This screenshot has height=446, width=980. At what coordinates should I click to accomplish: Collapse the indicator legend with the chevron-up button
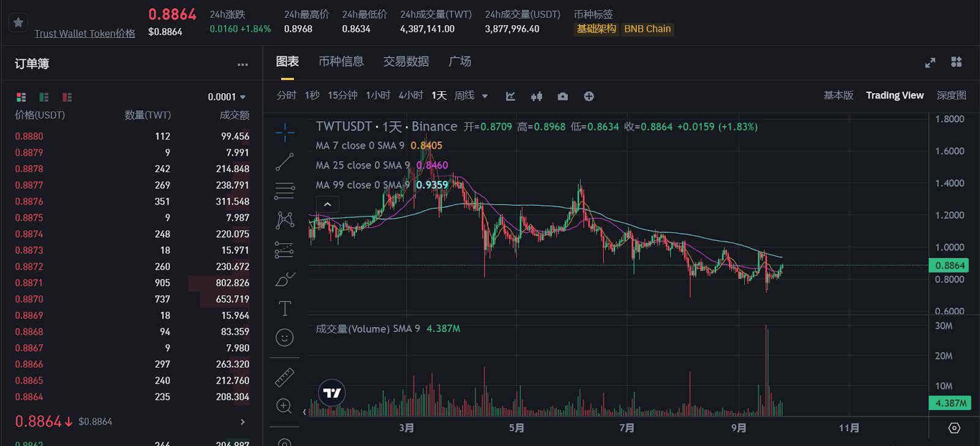pyautogui.click(x=328, y=205)
